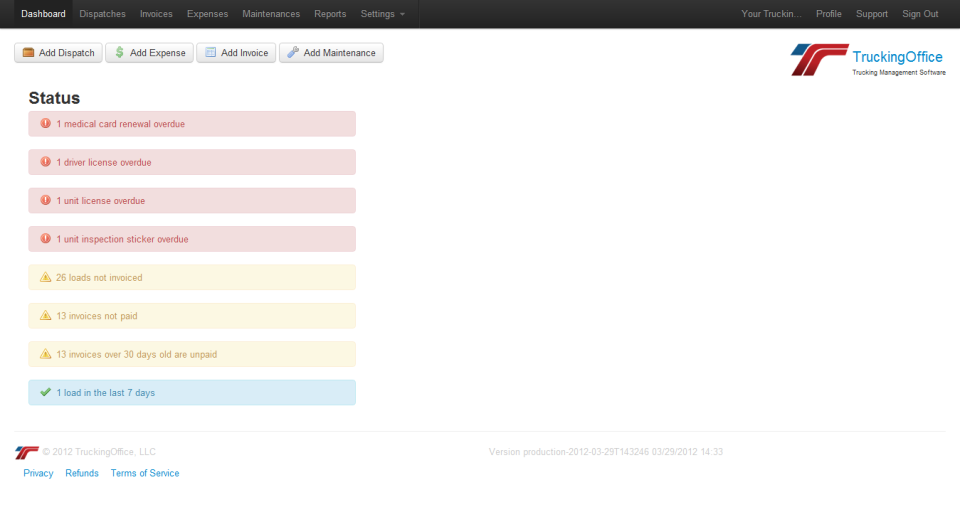Click the Add Dispatch button label

(67, 53)
